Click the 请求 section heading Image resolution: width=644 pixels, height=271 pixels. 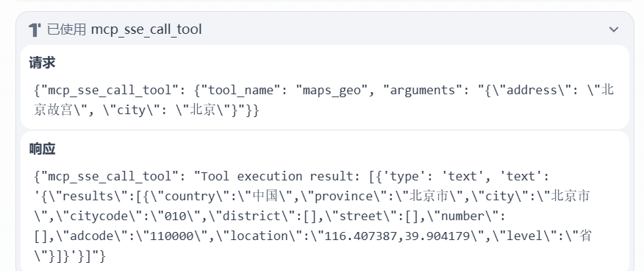pos(42,63)
